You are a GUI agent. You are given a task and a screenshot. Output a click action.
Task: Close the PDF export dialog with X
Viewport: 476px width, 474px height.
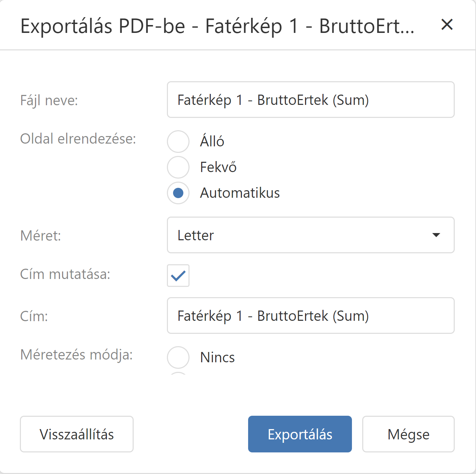[447, 25]
